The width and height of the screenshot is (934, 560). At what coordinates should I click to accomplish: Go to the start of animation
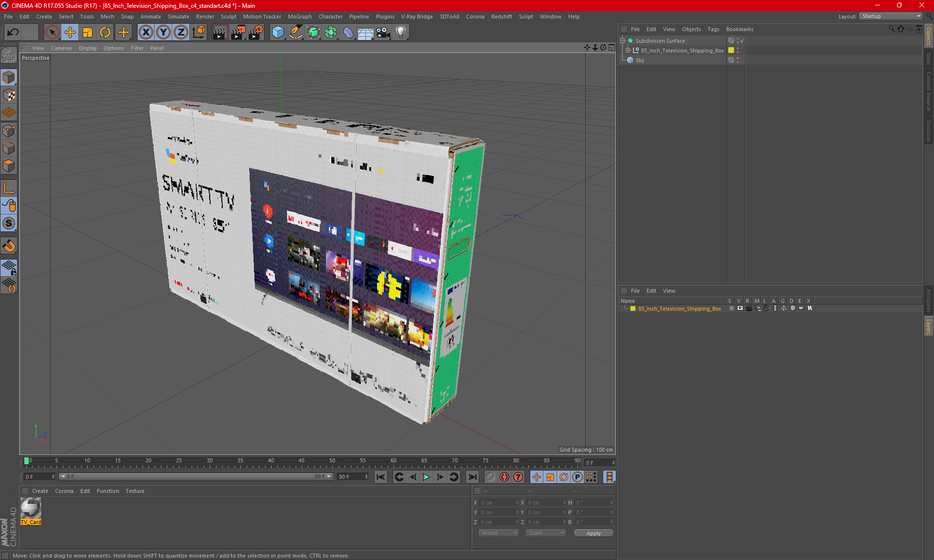click(381, 477)
